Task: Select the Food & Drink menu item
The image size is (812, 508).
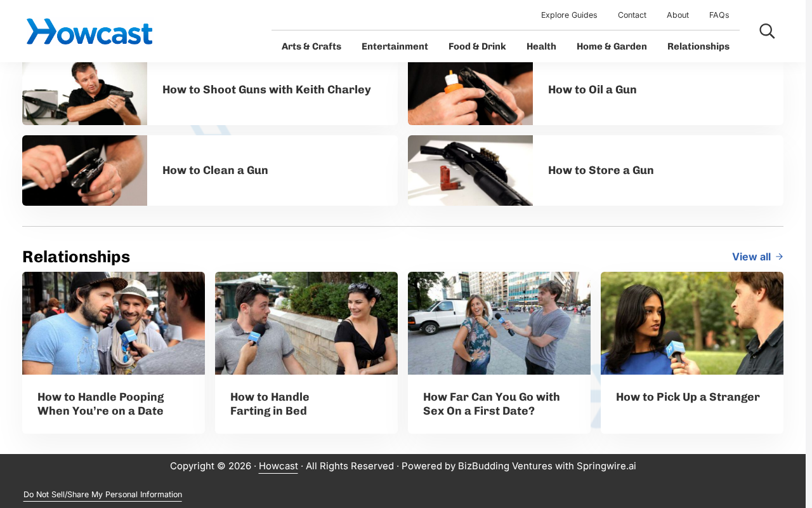Action: coord(477,46)
